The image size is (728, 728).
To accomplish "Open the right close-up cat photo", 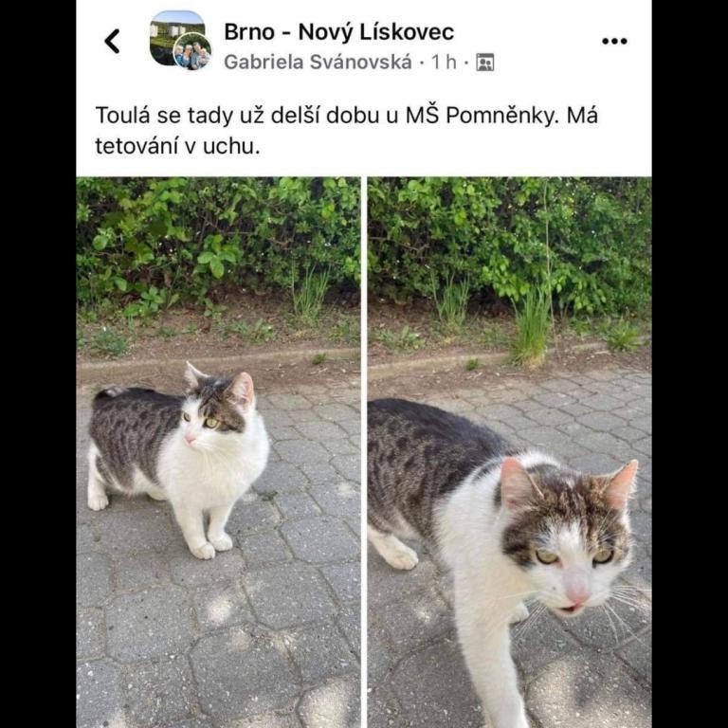I will [509, 452].
